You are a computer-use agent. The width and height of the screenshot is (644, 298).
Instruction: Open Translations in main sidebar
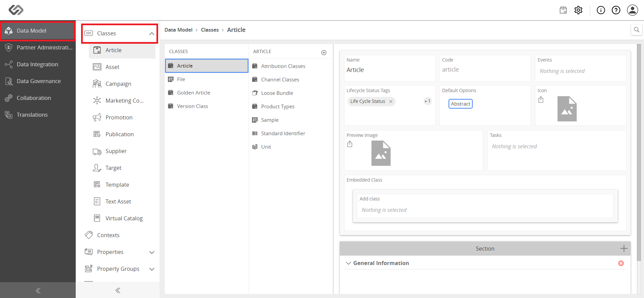(38, 115)
